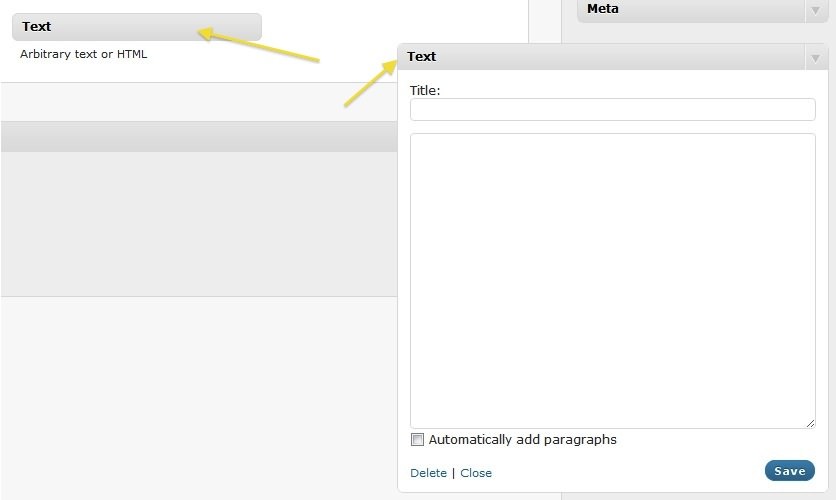
Task: Click yellow arrow pointing at opened Text widget
Action: [369, 83]
